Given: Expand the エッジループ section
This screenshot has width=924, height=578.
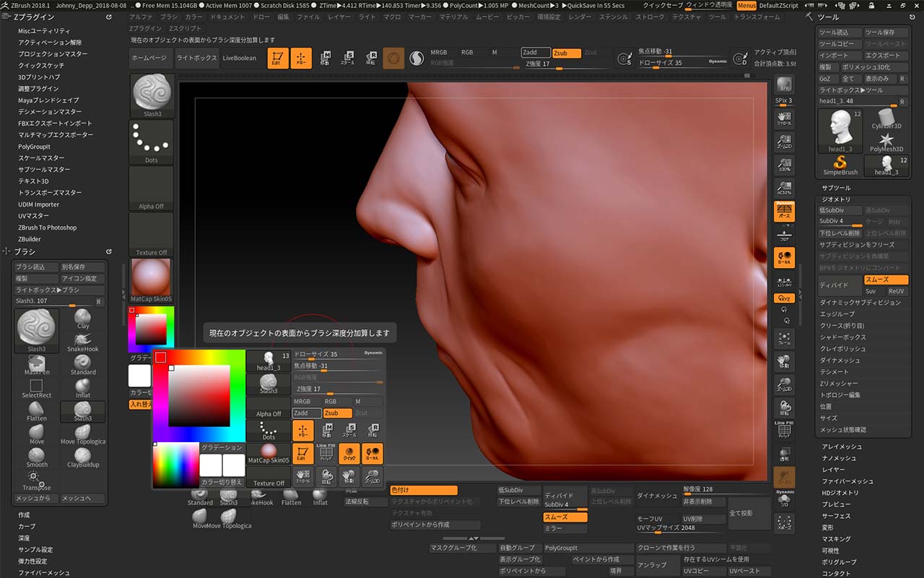Looking at the screenshot, I should (x=837, y=314).
